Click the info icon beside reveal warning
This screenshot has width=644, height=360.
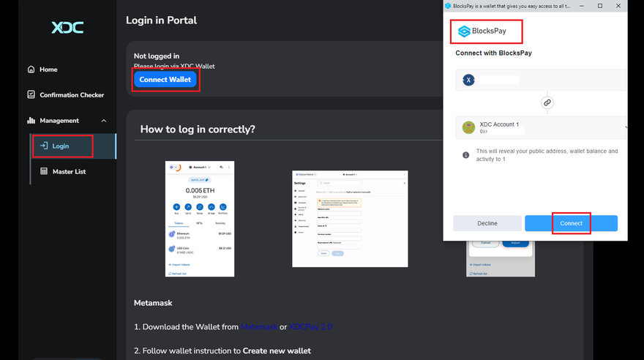466,155
